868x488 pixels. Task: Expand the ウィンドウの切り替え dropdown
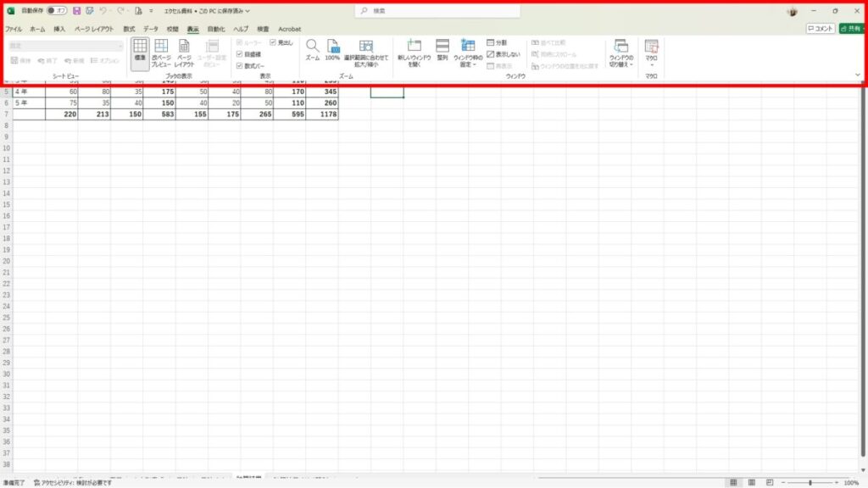(x=620, y=53)
